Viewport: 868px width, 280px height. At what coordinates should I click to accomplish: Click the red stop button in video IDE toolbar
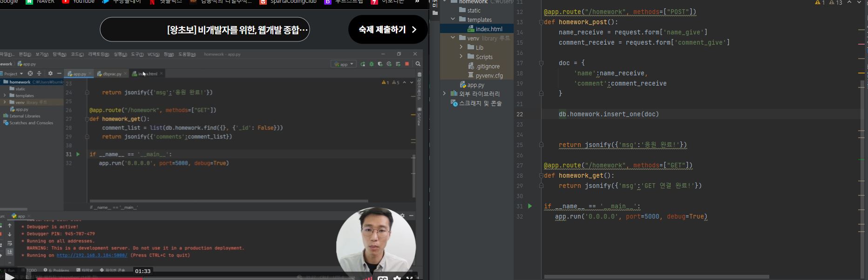[x=407, y=64]
